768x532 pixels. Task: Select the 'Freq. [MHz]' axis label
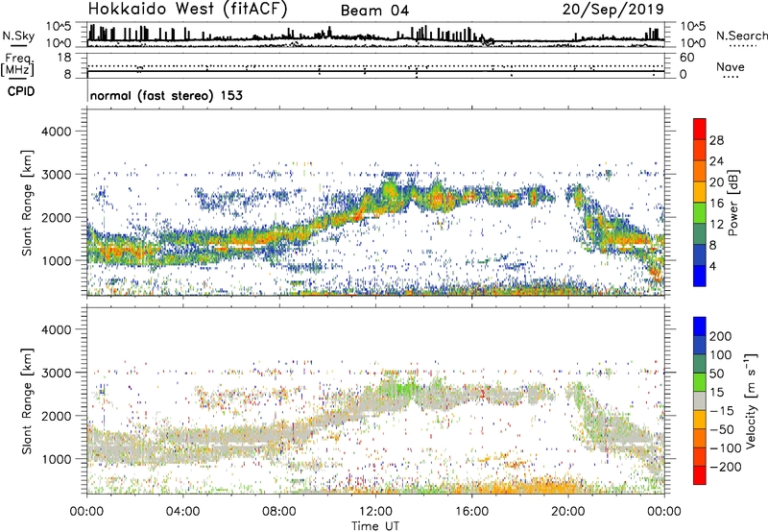coord(18,65)
